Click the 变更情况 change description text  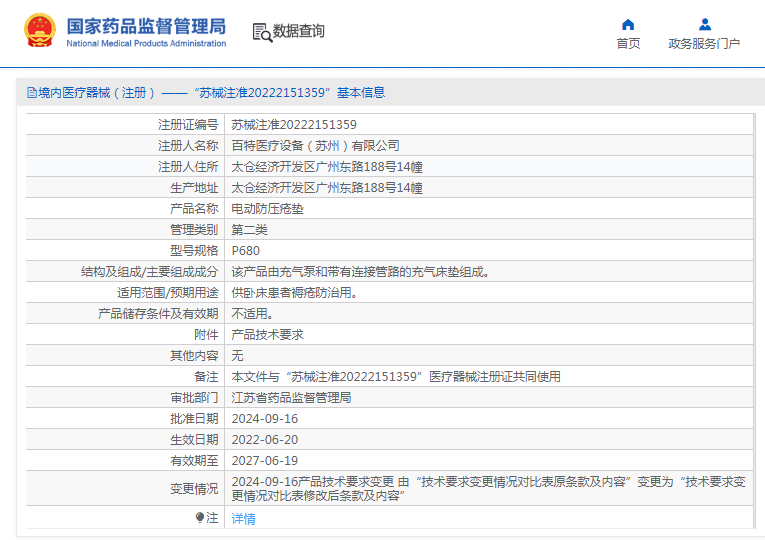[x=488, y=488]
